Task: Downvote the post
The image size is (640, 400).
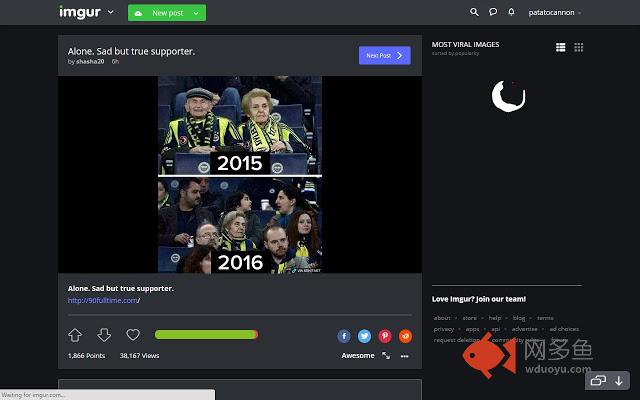Action: [x=104, y=335]
